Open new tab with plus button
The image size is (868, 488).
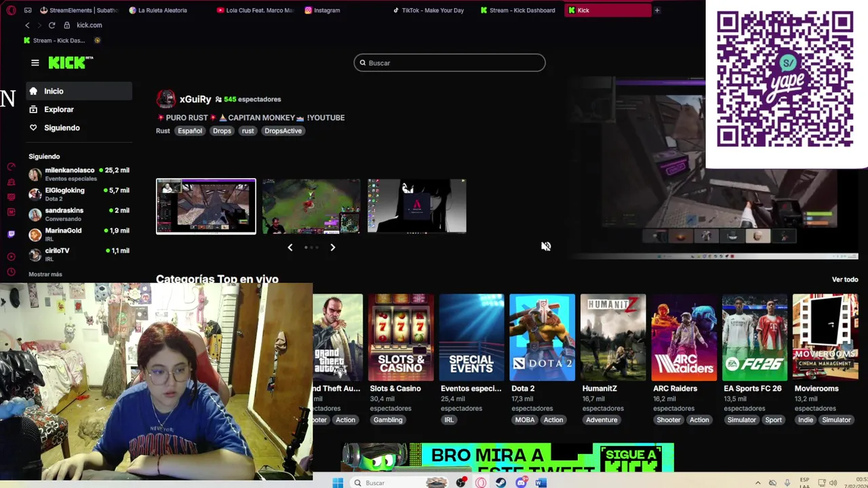click(x=656, y=10)
